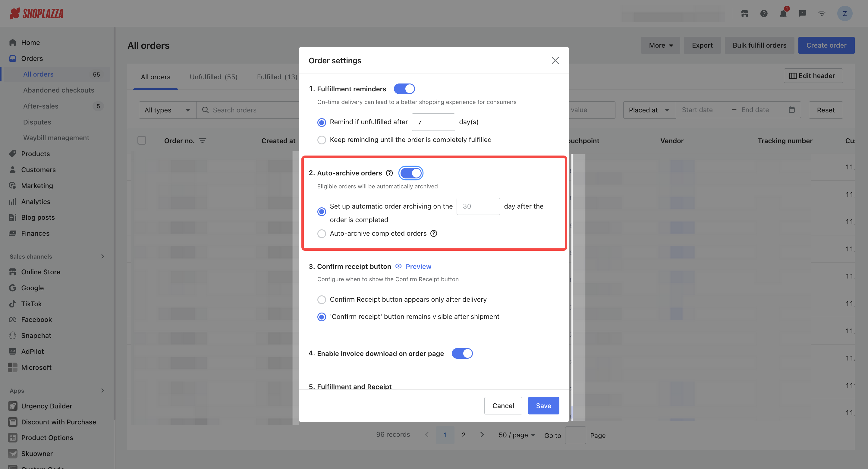Open the Placed at dropdown
This screenshot has width=868, height=469.
pos(649,110)
